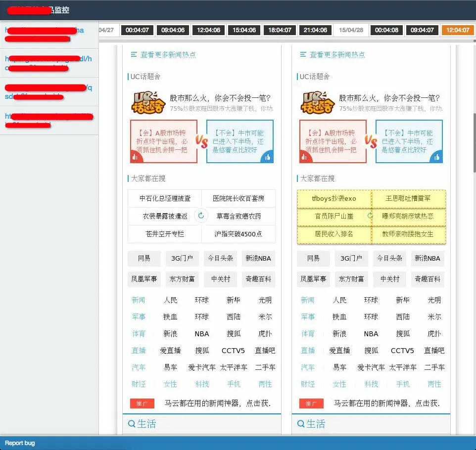Click 虎扑 link in left page
The height and width of the screenshot is (450, 476).
265,334
